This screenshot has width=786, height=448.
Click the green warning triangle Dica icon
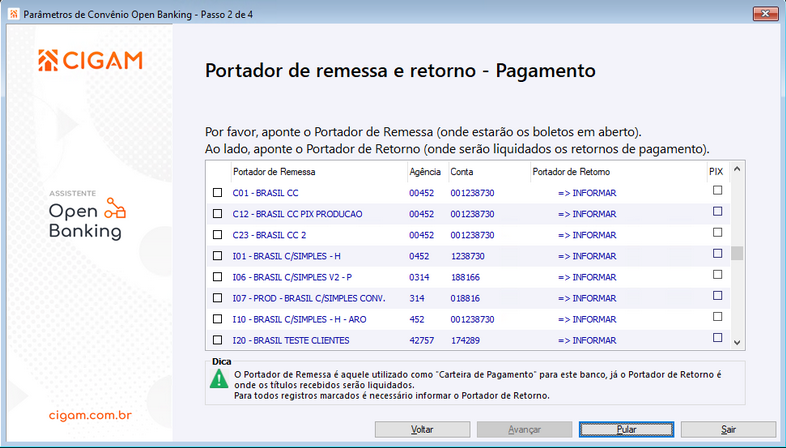[x=219, y=379]
